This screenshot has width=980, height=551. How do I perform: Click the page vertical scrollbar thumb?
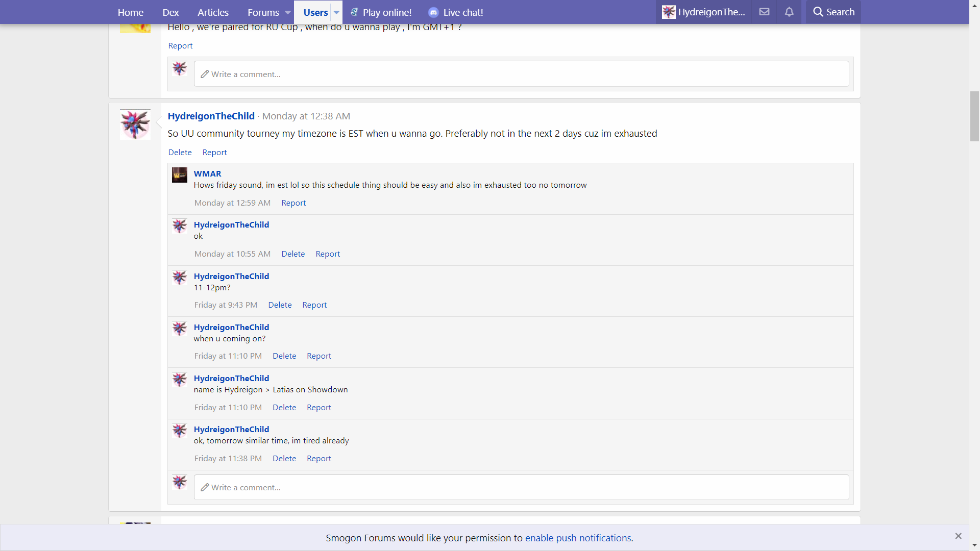[974, 116]
